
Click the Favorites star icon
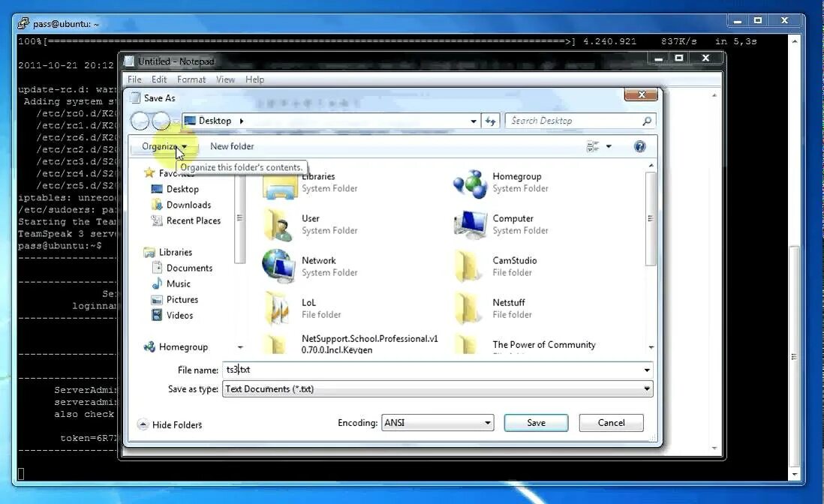click(149, 172)
